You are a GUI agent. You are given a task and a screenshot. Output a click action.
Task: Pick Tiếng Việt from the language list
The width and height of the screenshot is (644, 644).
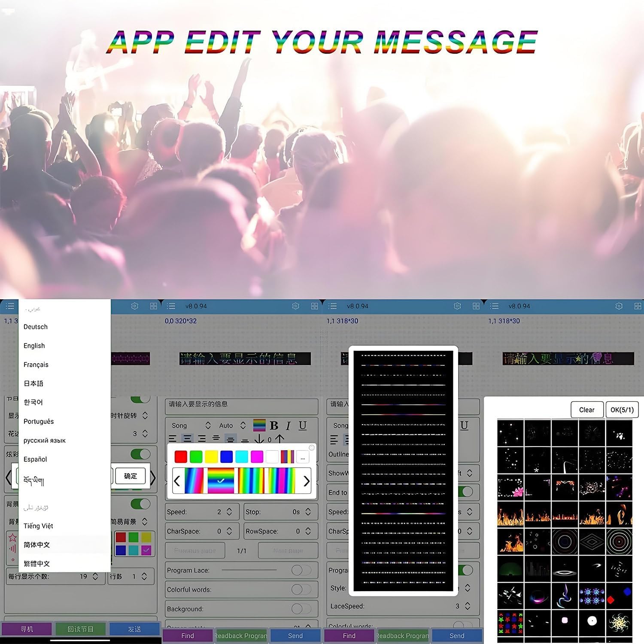[x=38, y=526]
